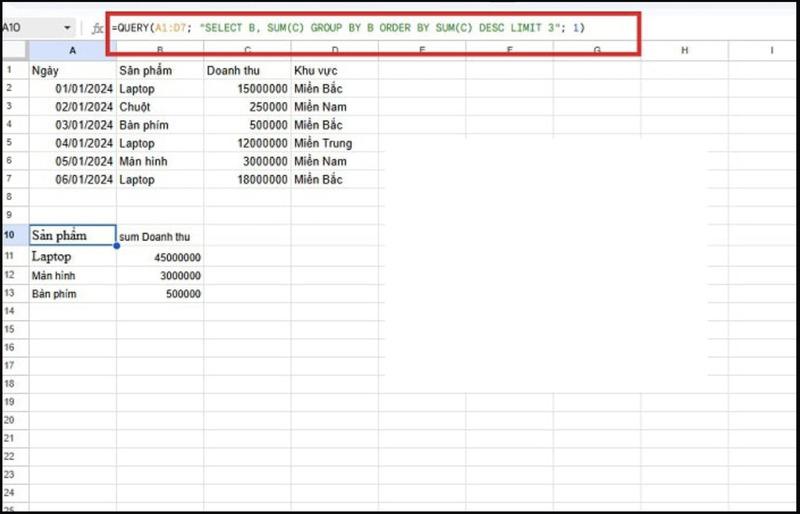Click the Khu vực header cell
Image resolution: width=800 pixels, height=514 pixels.
point(335,70)
